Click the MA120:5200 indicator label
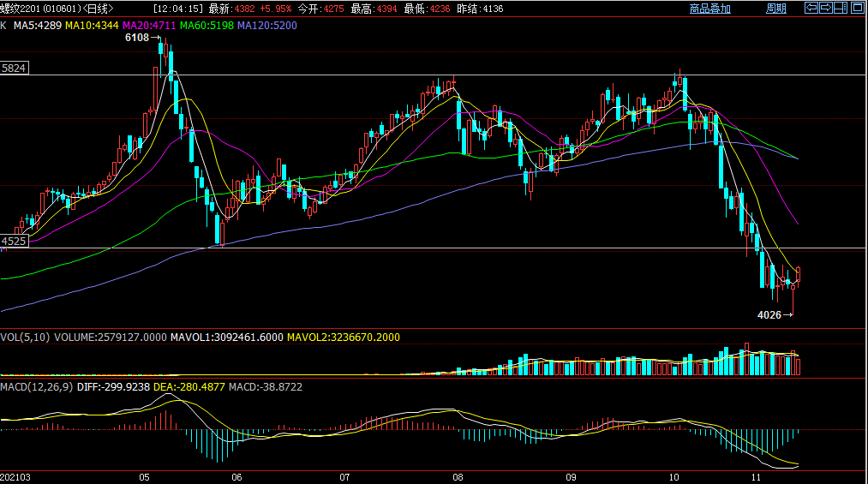868x484 pixels. [266, 26]
